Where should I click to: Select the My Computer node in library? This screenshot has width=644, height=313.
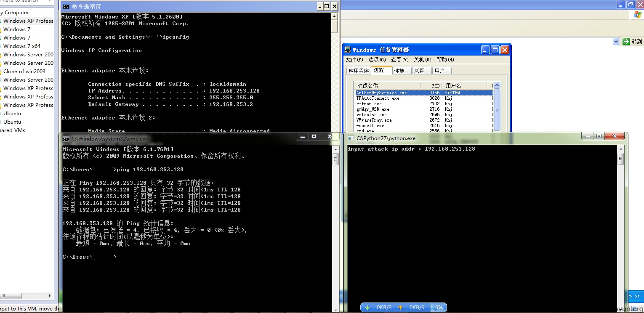tap(15, 12)
